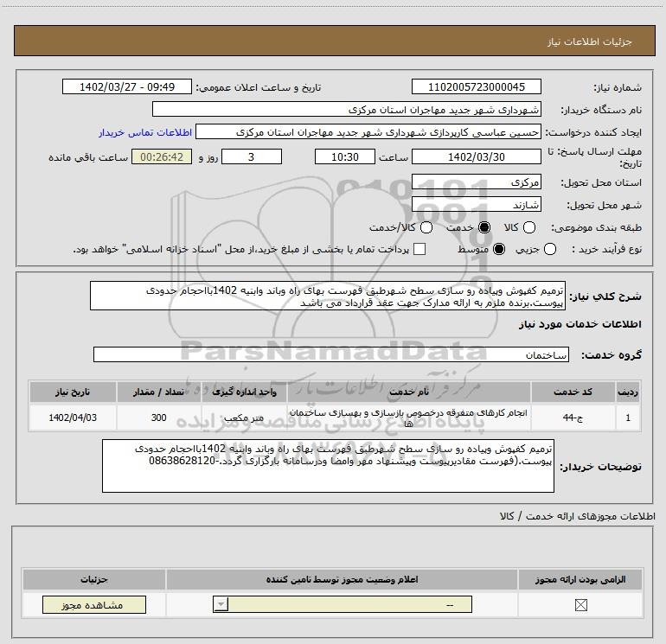Click the response deadline date 1402/03/30

[476, 157]
